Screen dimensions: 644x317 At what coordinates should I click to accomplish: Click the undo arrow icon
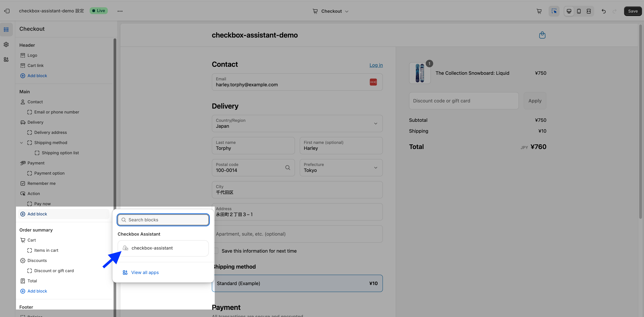(x=604, y=11)
